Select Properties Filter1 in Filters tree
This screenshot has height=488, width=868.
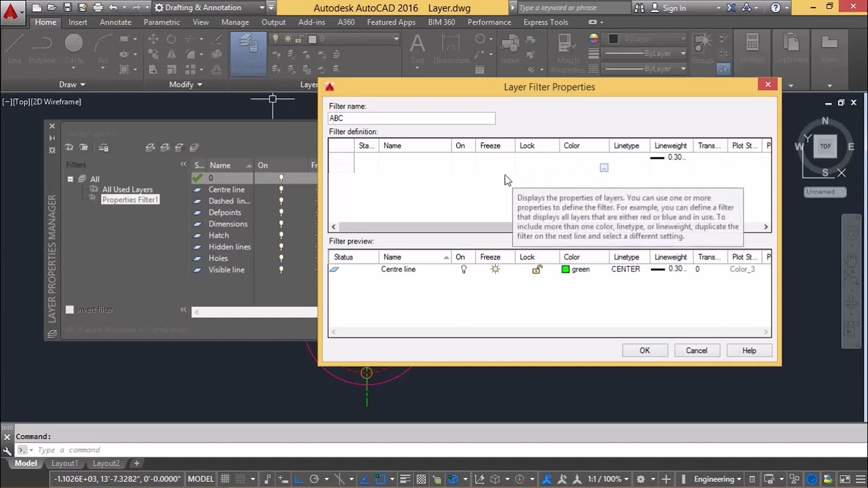[130, 200]
